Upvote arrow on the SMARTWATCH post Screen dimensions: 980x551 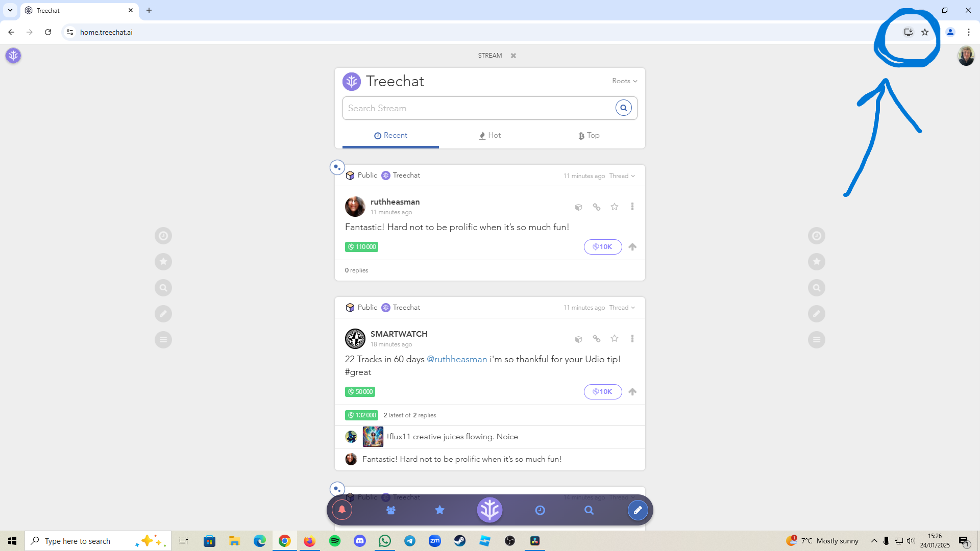coord(632,392)
